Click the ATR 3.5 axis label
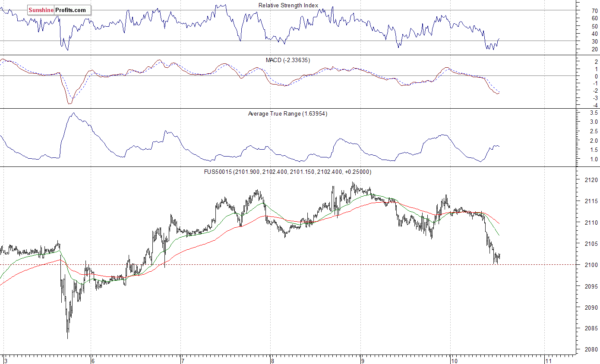600x364 pixels. click(x=594, y=113)
